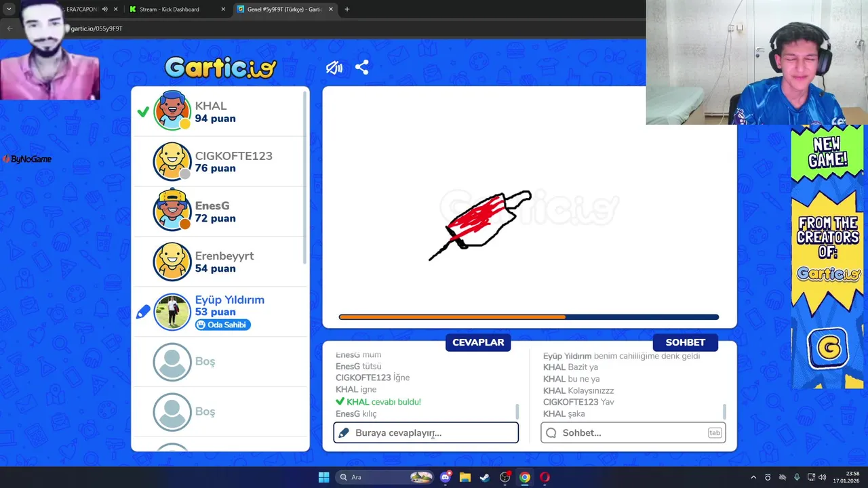Click '94 puan' score under KHAL
The height and width of the screenshot is (488, 868).
[x=215, y=119]
